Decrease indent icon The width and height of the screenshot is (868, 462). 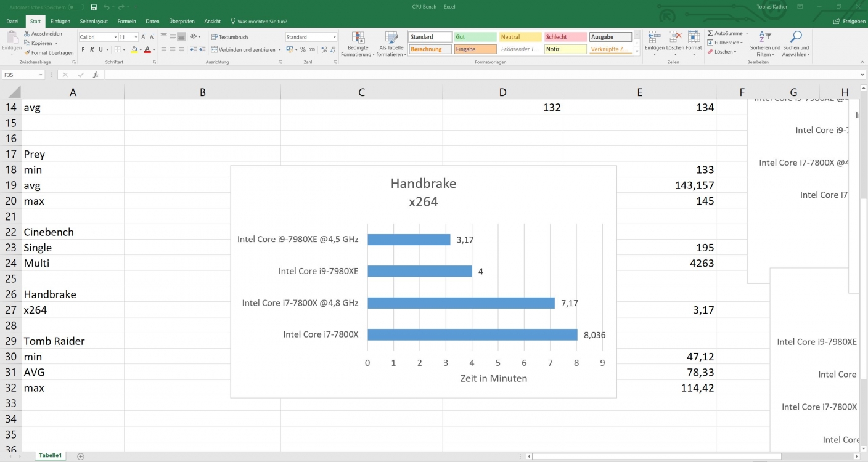(x=193, y=49)
